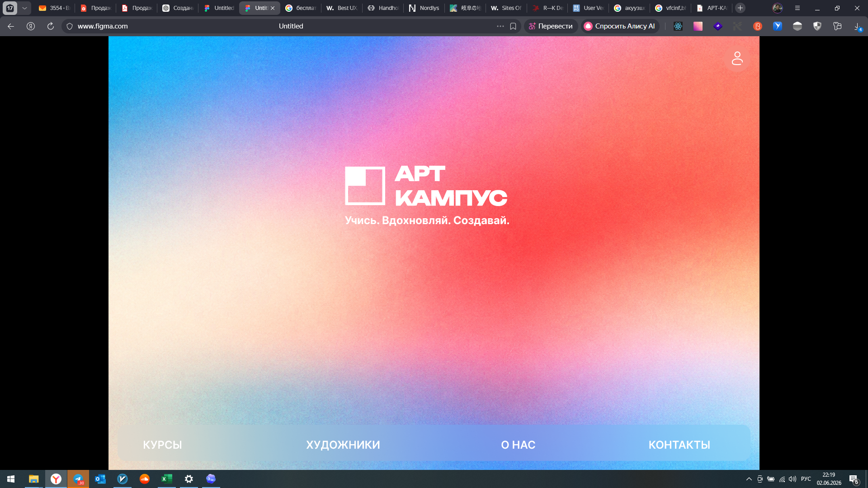Open the downloads icon in the toolbar
This screenshot has width=868, height=488.
tap(857, 26)
